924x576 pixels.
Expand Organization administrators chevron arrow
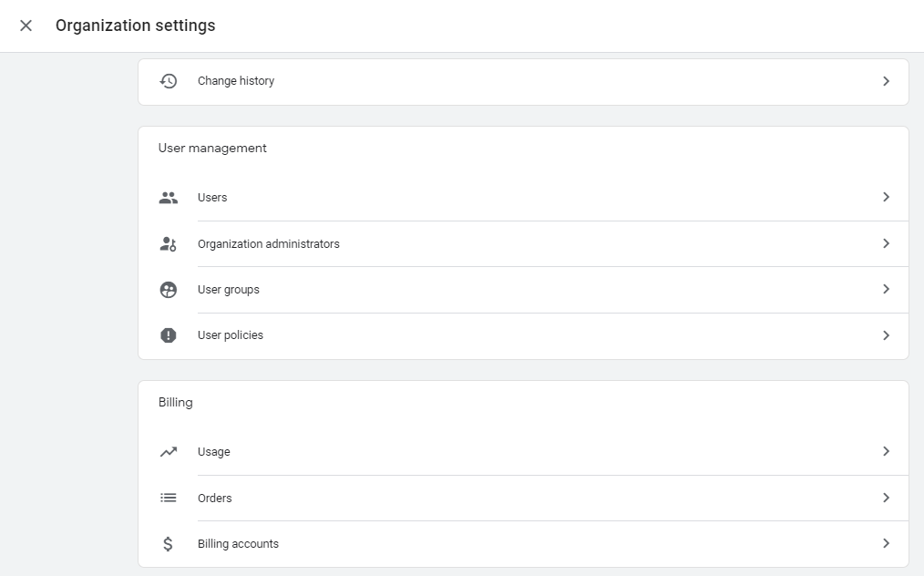[886, 244]
